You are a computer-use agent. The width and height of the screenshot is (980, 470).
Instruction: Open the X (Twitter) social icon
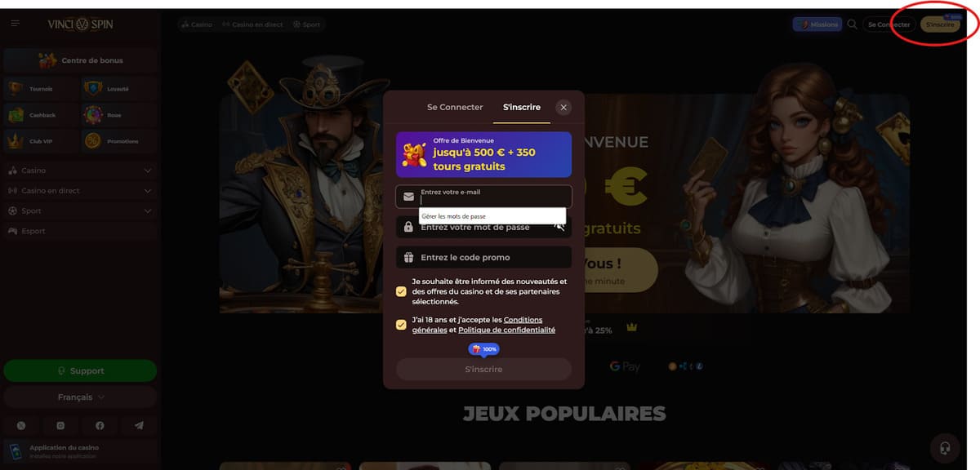click(21, 426)
